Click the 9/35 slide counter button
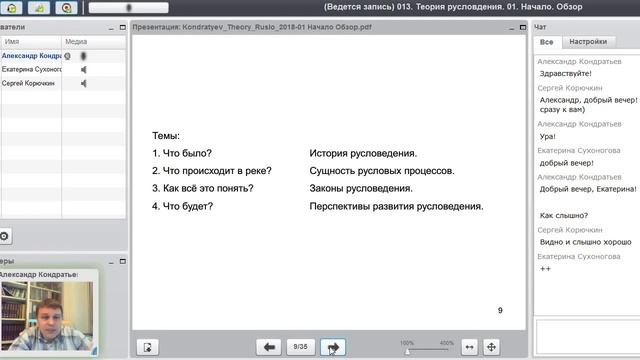The height and width of the screenshot is (360, 640). 300,347
